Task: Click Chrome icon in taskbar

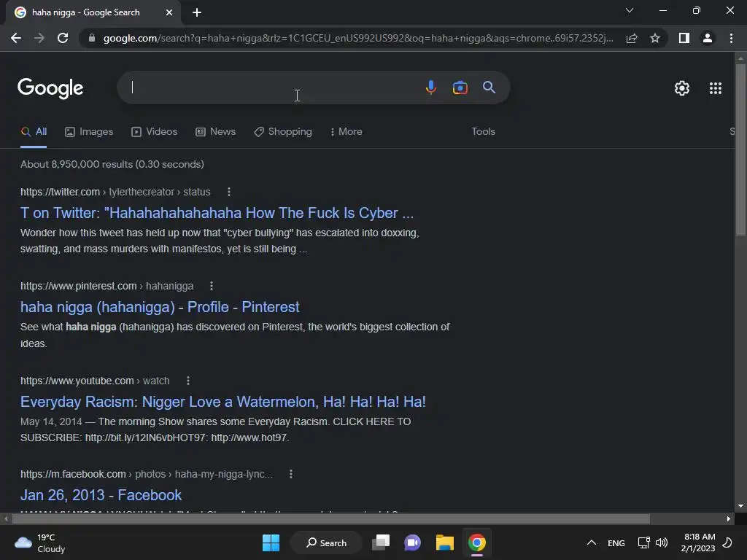Action: (x=477, y=542)
